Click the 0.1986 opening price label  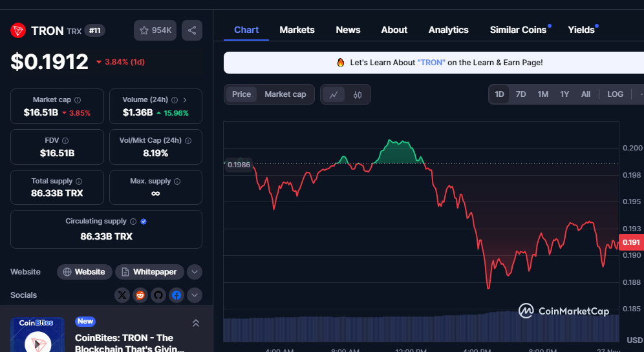tap(238, 165)
